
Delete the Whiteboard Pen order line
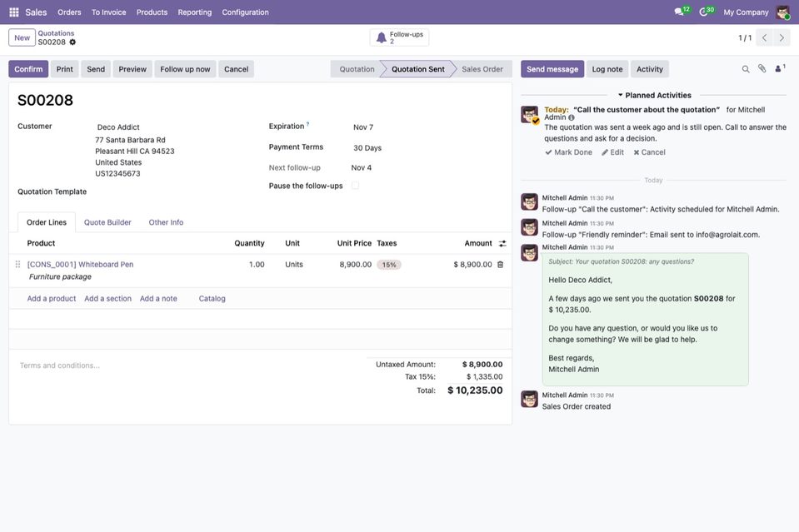click(501, 265)
